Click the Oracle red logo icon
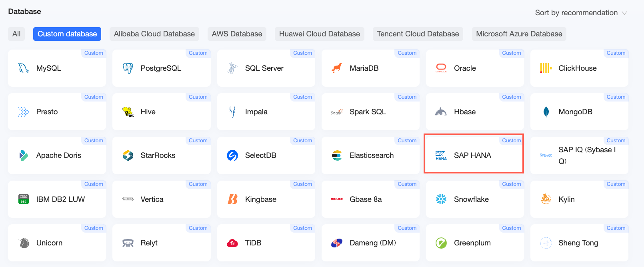This screenshot has height=267, width=644. [x=441, y=68]
